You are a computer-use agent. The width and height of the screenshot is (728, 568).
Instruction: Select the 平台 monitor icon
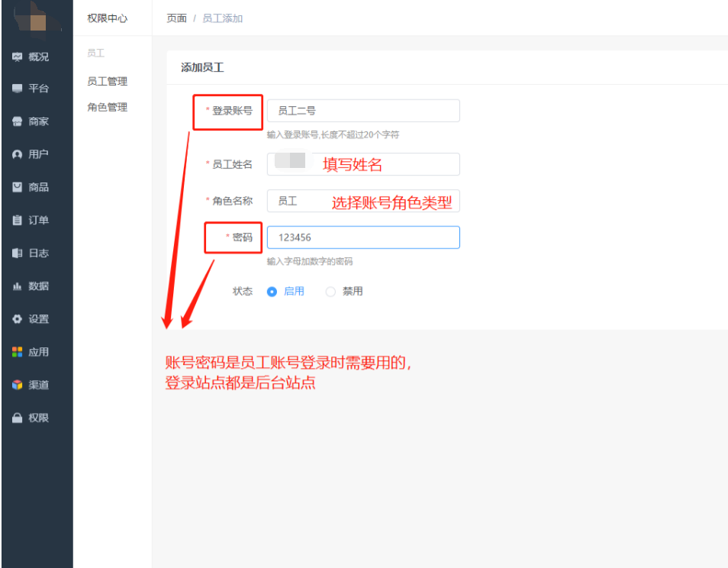coord(18,89)
